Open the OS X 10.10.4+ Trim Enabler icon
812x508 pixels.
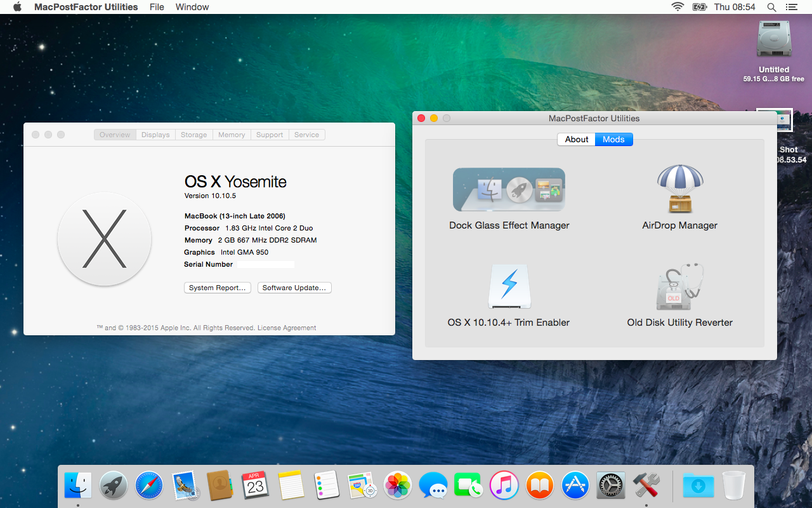[509, 286]
